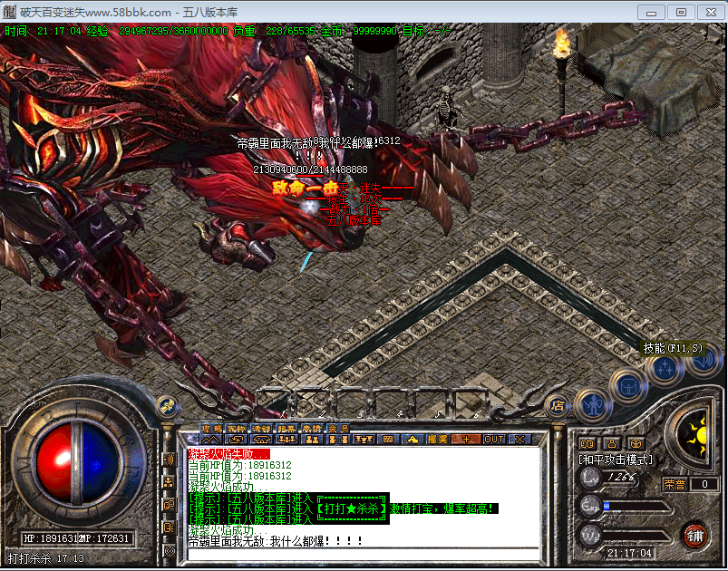Image resolution: width=728 pixels, height=571 pixels.
Task: Toggle the hierarchy tree icon left of chat
Action: pos(169,482)
